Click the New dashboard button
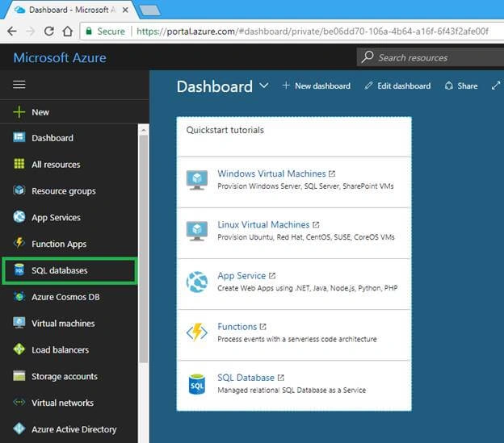The height and width of the screenshot is (443, 504). [x=317, y=86]
